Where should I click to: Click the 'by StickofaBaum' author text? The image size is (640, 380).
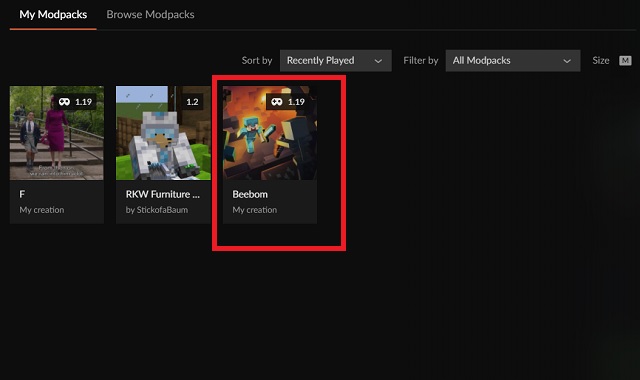(x=157, y=210)
